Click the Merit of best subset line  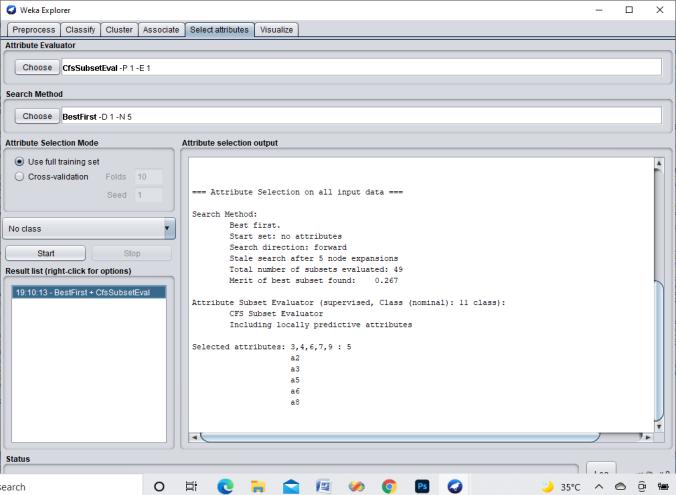[x=314, y=280]
